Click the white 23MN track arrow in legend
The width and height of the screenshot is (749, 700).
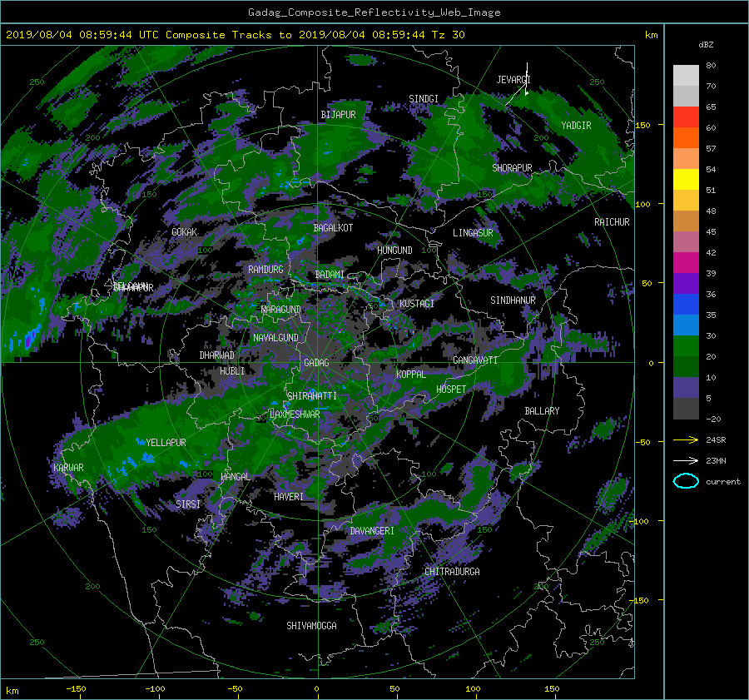(x=686, y=460)
